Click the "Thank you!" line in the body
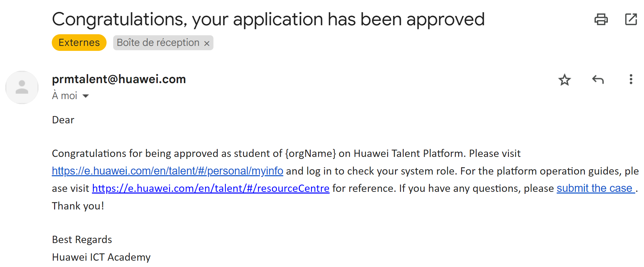The height and width of the screenshot is (267, 644). [x=78, y=206]
